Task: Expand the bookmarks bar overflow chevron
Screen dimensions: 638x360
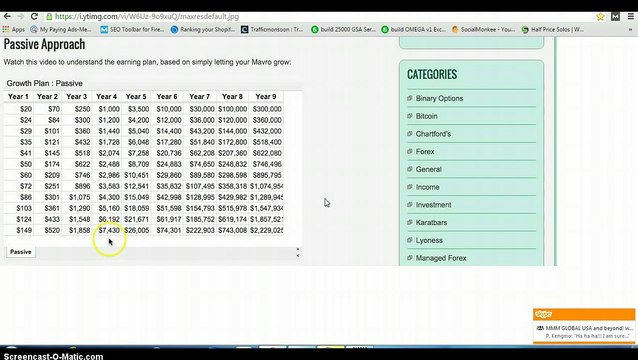Action: pos(631,30)
